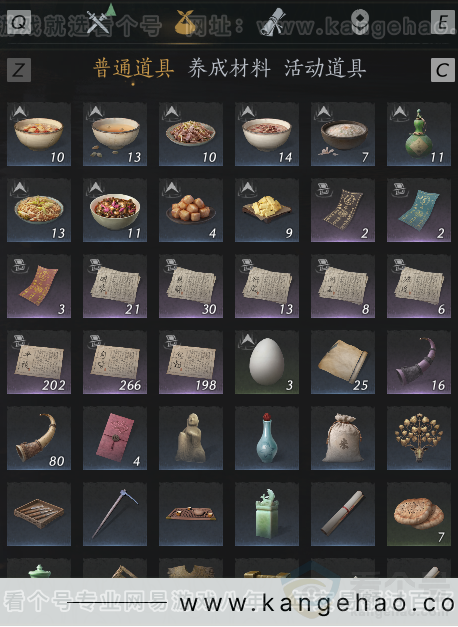Select the ivory horn item with count 80
Image resolution: width=458 pixels, height=627 pixels.
[39, 438]
